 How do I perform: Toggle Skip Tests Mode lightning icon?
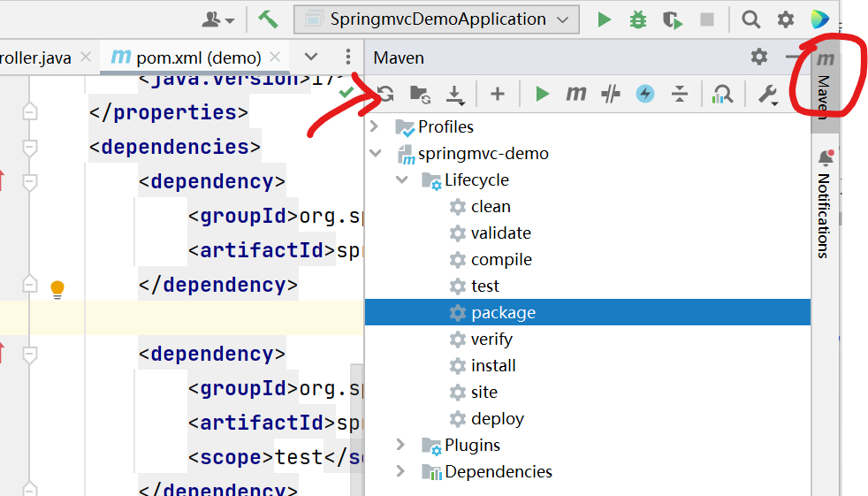coord(645,94)
